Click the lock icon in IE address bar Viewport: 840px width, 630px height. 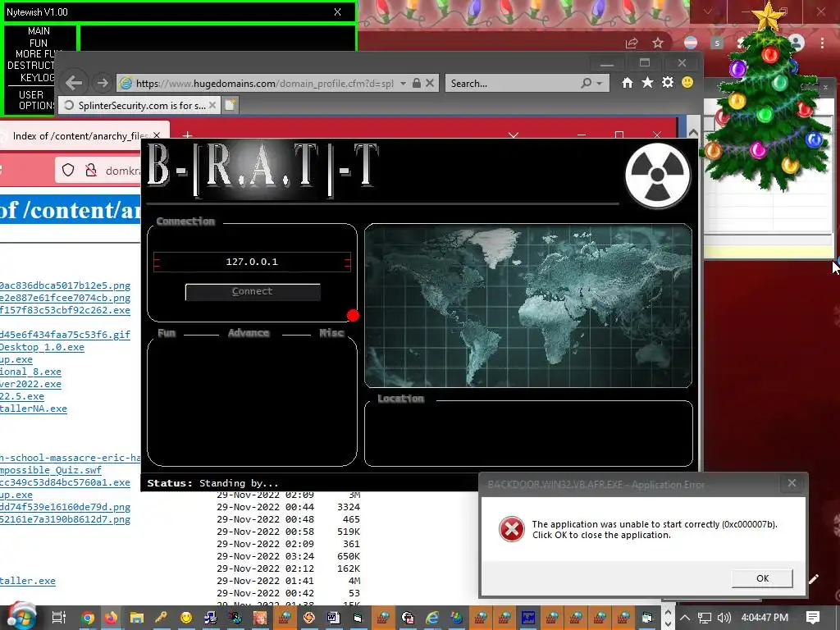[416, 83]
